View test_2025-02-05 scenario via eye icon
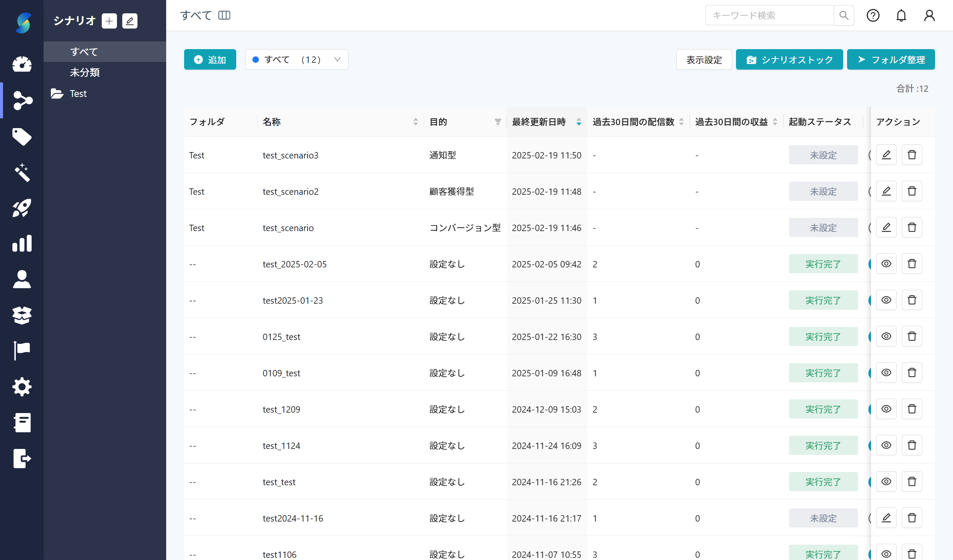Image resolution: width=953 pixels, height=560 pixels. coord(886,264)
